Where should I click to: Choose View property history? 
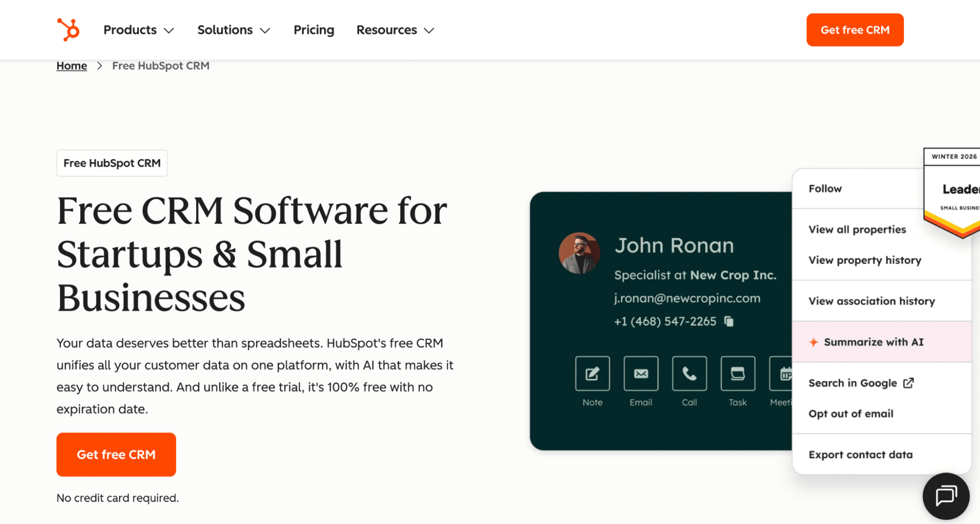click(865, 260)
